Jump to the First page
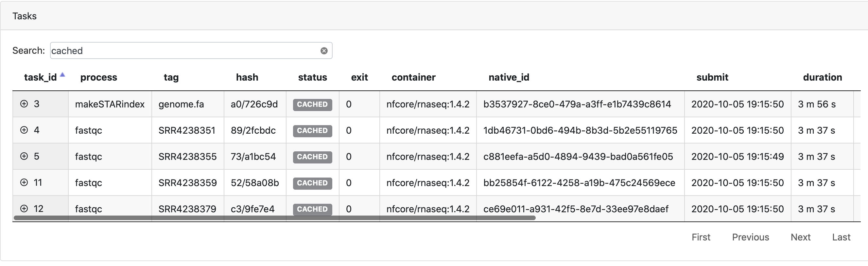The image size is (868, 266). tap(701, 237)
